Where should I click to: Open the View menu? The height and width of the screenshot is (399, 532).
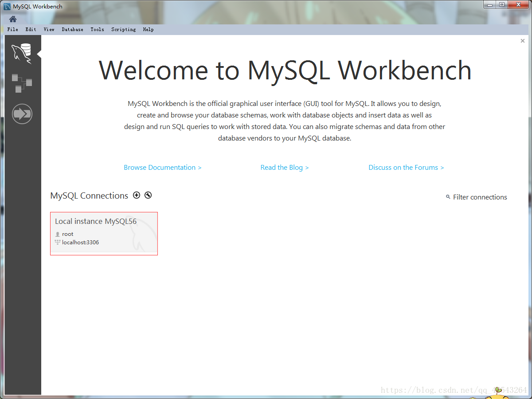[x=49, y=29]
